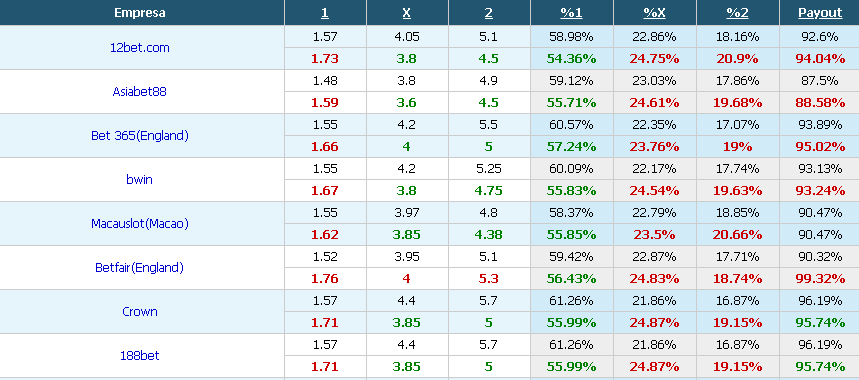Open the Betfair(England) link
859x380 pixels.
[139, 268]
